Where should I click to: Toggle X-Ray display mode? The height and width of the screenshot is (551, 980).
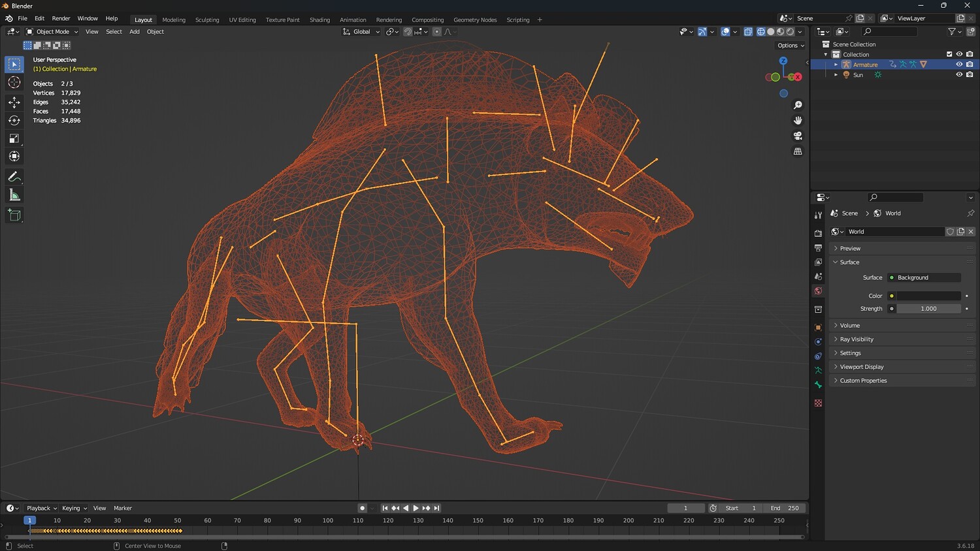pos(748,31)
